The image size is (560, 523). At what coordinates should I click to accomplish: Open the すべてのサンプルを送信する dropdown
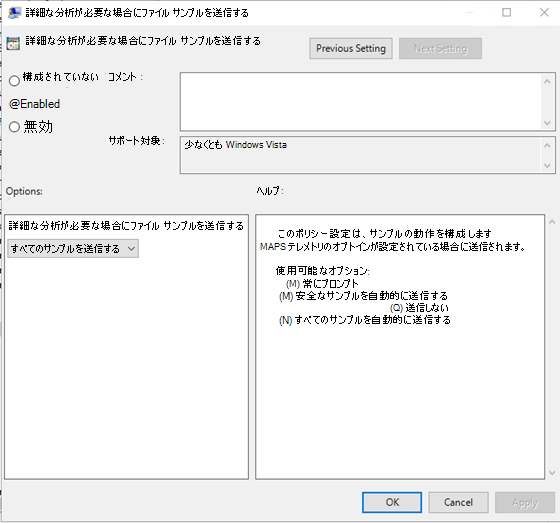(x=73, y=249)
